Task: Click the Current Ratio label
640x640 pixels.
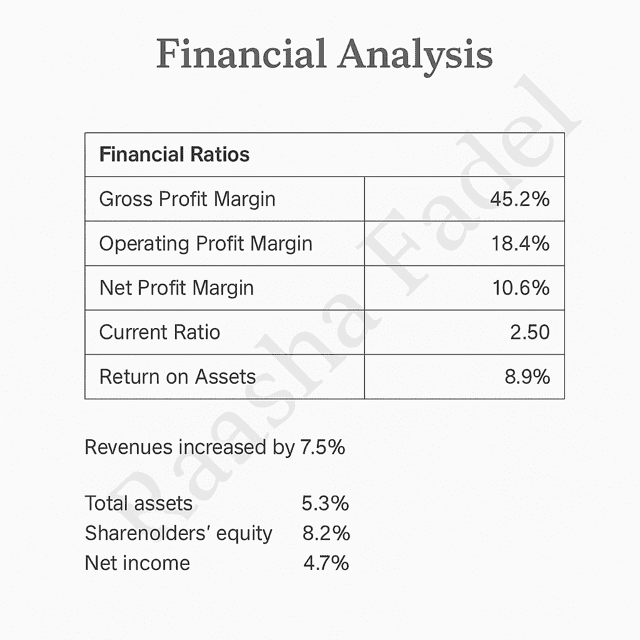Action: 159,332
